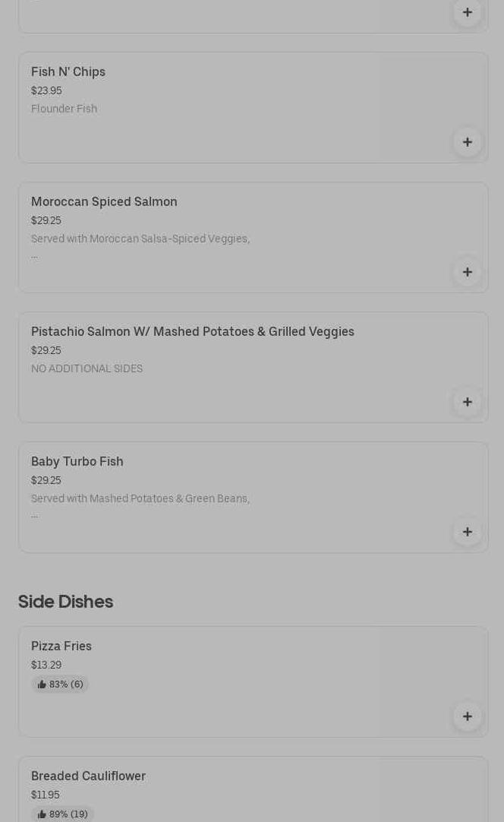Click plus icon on topmost partial card
The height and width of the screenshot is (822, 504).
tap(467, 12)
